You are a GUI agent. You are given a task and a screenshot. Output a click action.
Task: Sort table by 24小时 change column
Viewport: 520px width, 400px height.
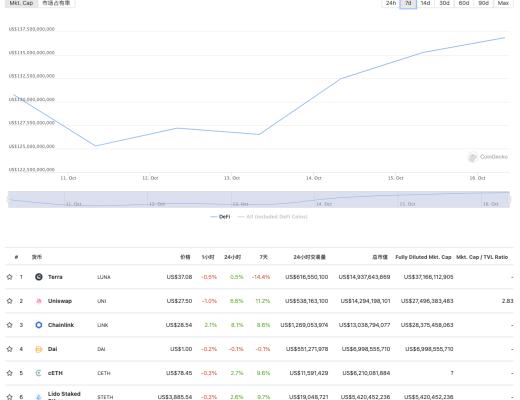coord(232,257)
